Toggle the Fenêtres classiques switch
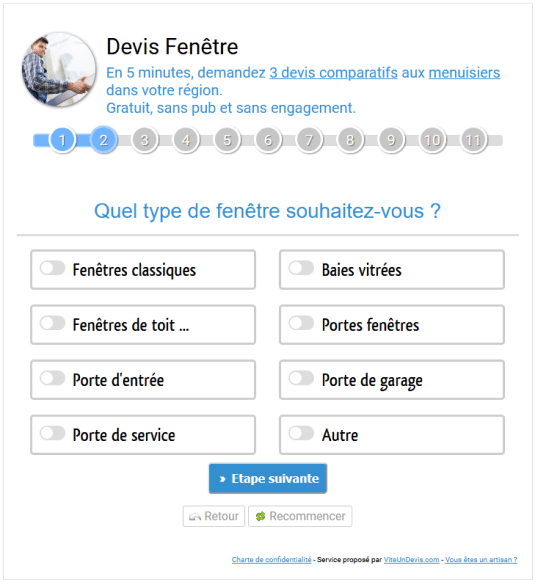 click(x=53, y=269)
